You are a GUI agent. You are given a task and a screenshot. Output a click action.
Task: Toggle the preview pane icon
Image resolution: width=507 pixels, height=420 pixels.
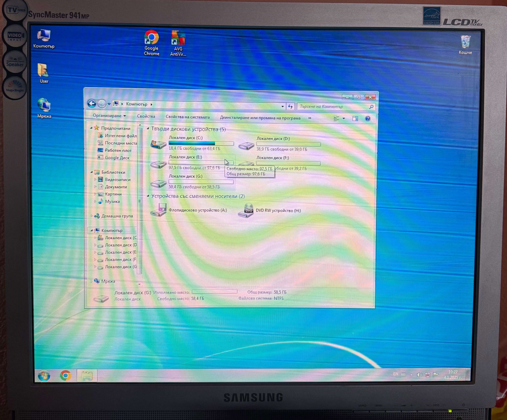355,118
